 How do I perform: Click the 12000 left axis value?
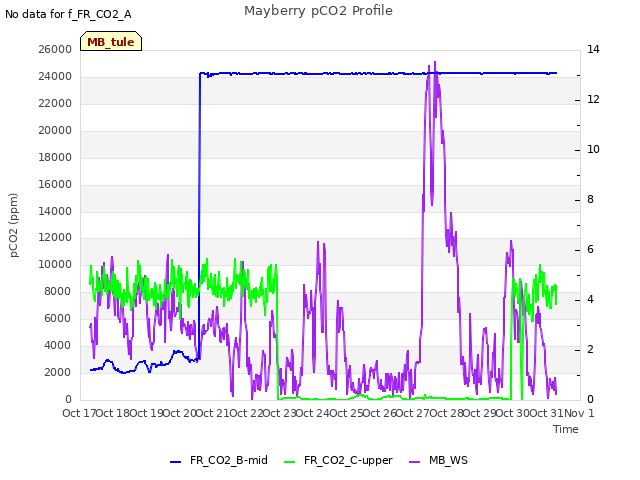pyautogui.click(x=55, y=238)
